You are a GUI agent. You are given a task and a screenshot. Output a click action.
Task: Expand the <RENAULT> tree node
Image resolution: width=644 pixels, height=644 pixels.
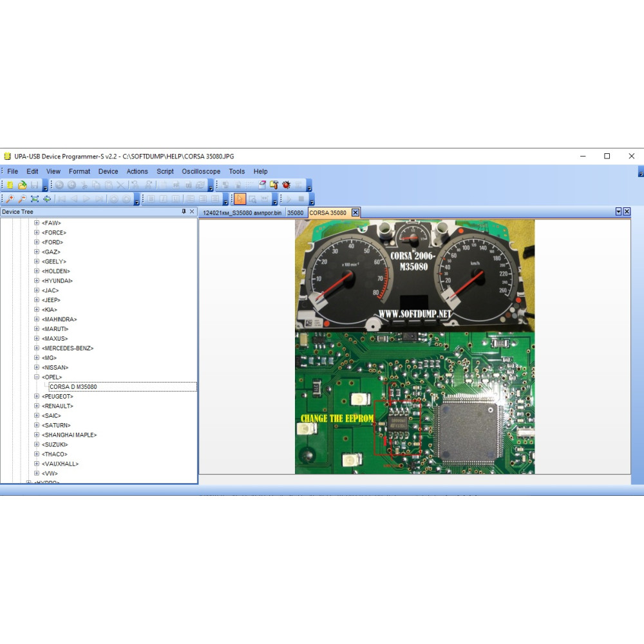point(37,406)
